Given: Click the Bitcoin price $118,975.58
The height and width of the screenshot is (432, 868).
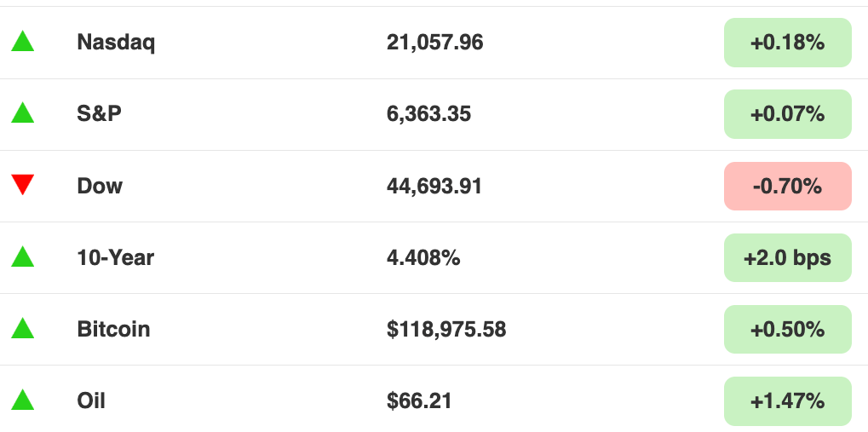Looking at the screenshot, I should 446,330.
